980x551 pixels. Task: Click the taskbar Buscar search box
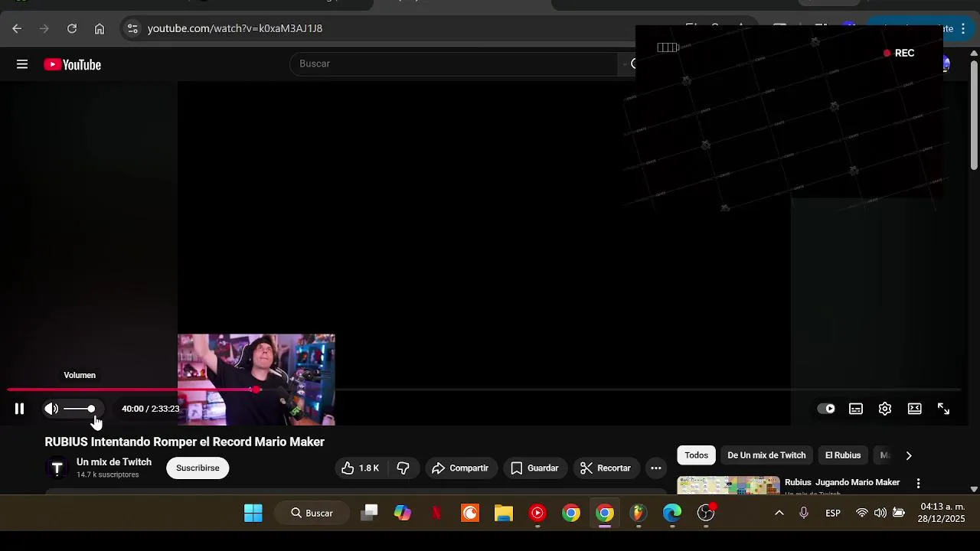pos(312,513)
